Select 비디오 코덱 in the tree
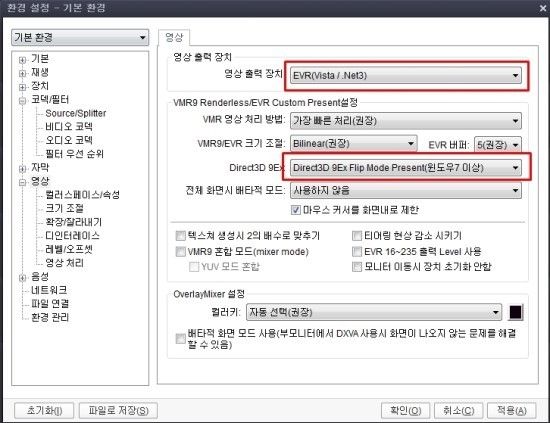Screen dimensions: 550x423 [69, 127]
